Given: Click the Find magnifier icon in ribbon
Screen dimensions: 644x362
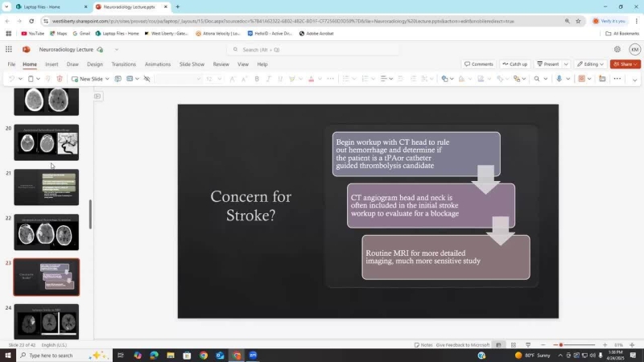Looking at the screenshot, I should point(537,79).
